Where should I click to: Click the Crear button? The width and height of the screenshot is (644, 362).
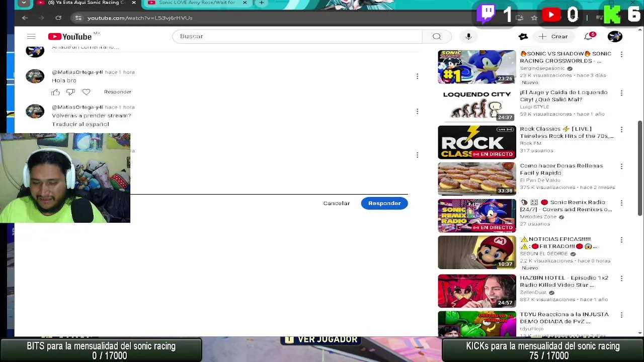pyautogui.click(x=553, y=36)
